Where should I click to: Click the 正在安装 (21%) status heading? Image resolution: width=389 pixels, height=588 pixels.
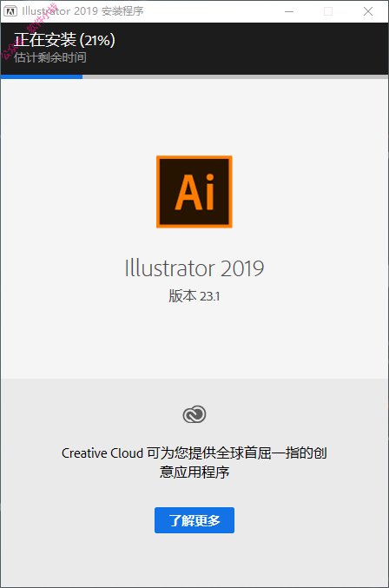[x=64, y=40]
